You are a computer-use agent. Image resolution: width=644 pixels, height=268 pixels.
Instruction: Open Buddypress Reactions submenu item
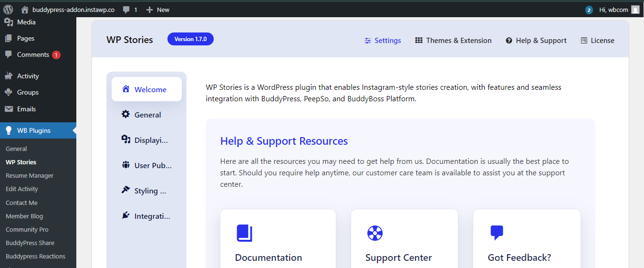click(x=35, y=256)
